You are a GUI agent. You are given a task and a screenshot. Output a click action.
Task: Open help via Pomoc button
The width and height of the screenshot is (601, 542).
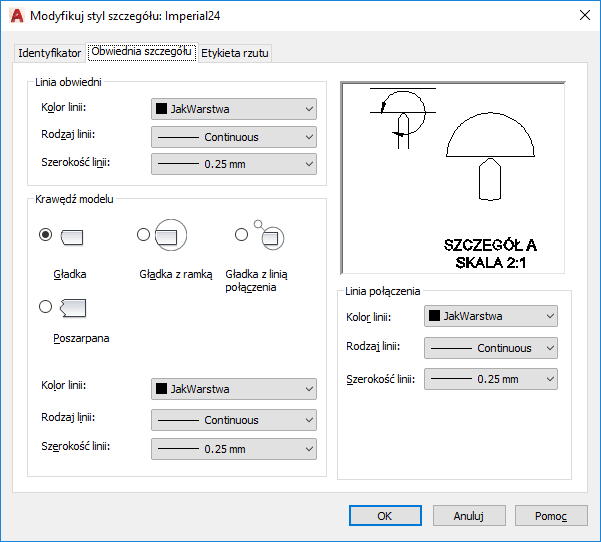tap(551, 516)
